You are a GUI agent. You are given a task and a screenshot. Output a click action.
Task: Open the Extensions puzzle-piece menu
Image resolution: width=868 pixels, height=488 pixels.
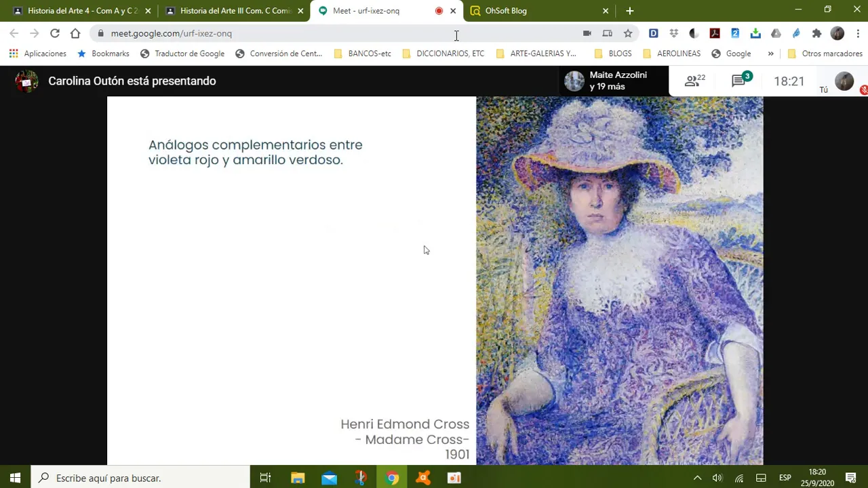coord(816,33)
